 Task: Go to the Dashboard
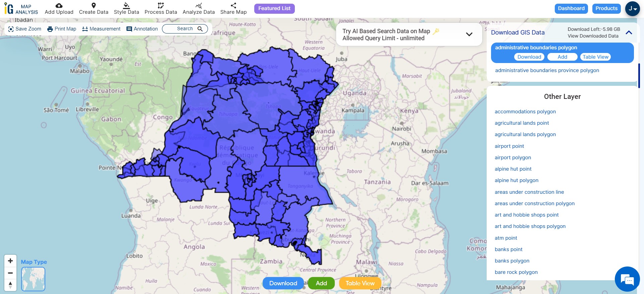(x=571, y=8)
